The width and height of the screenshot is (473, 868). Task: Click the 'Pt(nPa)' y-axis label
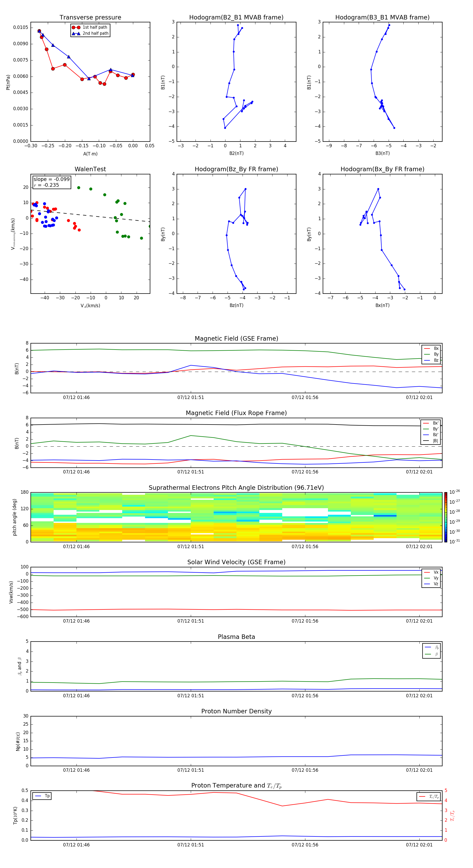click(8, 82)
